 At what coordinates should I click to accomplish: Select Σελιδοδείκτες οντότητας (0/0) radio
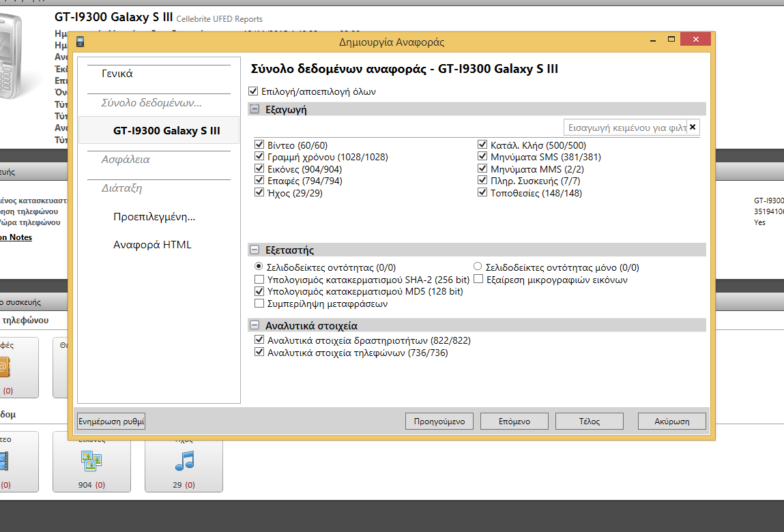[259, 267]
